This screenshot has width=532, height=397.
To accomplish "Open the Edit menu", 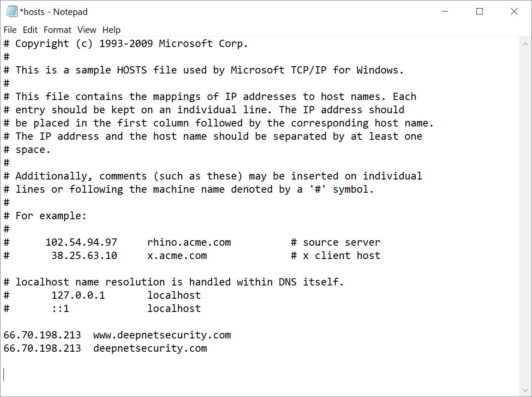I will tap(30, 30).
